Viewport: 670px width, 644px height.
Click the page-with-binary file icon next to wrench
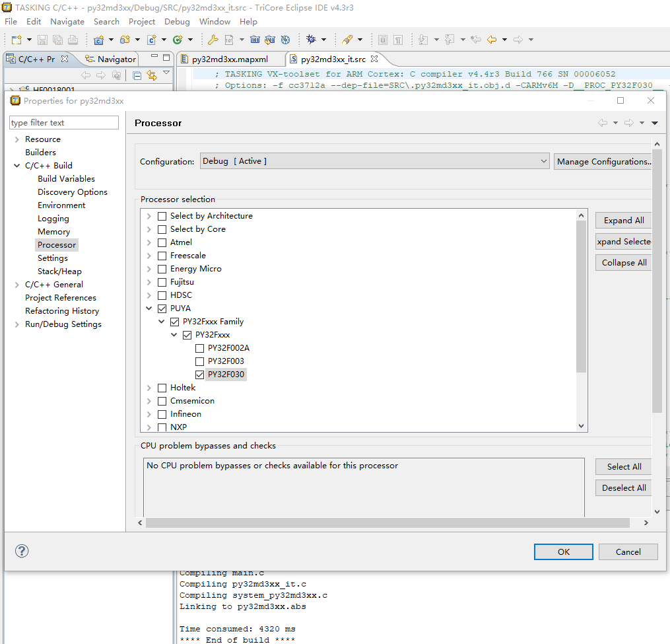coord(229,40)
